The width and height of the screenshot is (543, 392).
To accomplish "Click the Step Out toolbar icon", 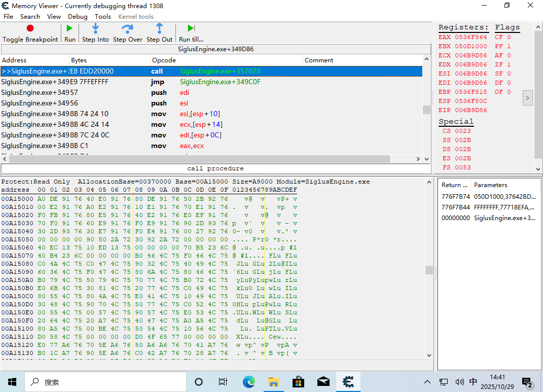I will click(159, 28).
